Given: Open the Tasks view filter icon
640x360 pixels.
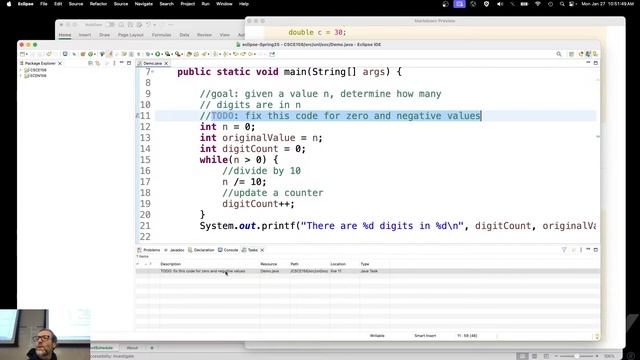Looking at the screenshot, I should point(564,249).
